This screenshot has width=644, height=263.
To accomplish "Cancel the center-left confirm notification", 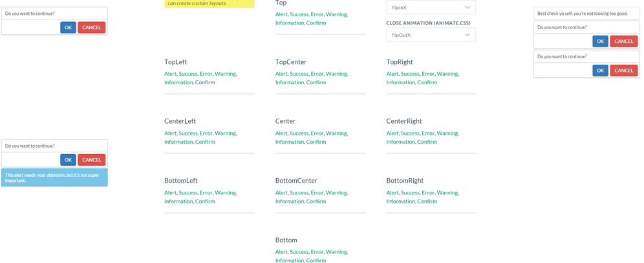I will [92, 160].
